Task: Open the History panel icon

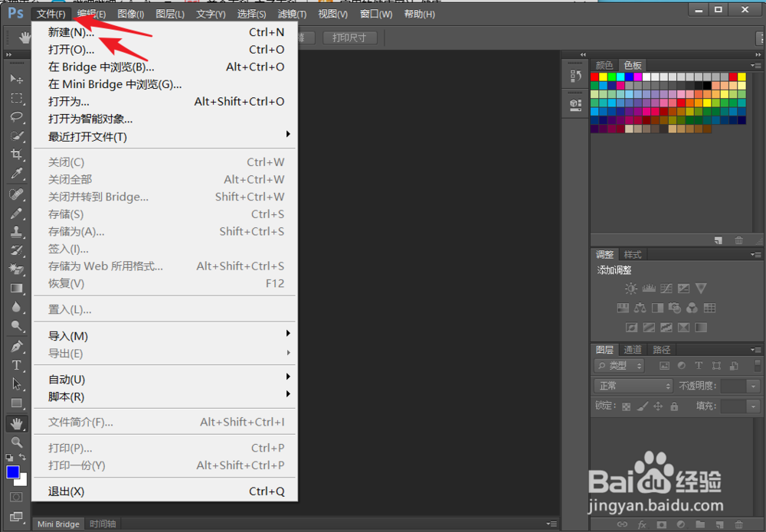Action: (x=575, y=76)
